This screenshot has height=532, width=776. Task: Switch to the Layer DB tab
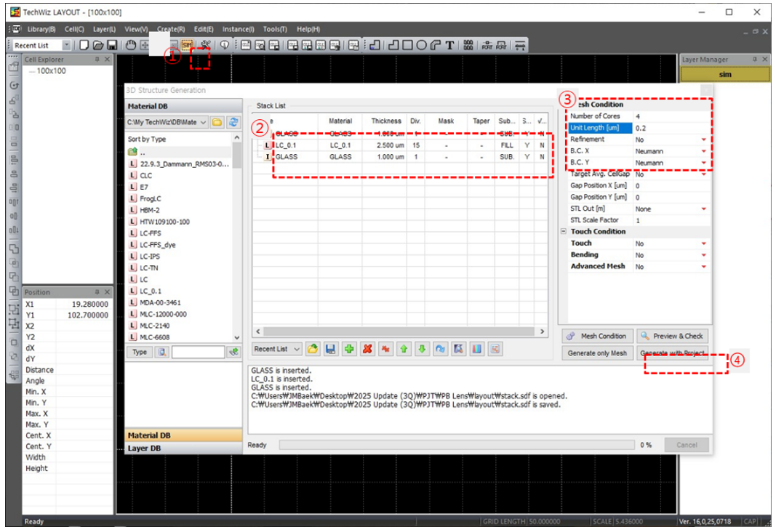[144, 448]
